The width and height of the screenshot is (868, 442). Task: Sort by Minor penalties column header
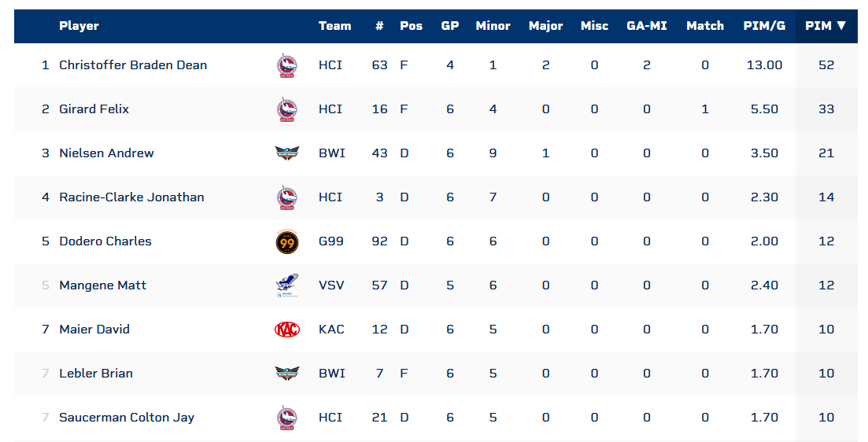click(x=493, y=26)
